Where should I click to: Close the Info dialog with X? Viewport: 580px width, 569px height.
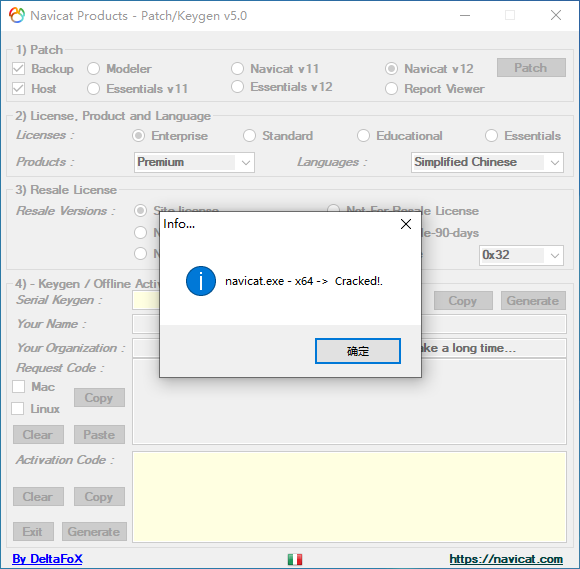click(406, 224)
